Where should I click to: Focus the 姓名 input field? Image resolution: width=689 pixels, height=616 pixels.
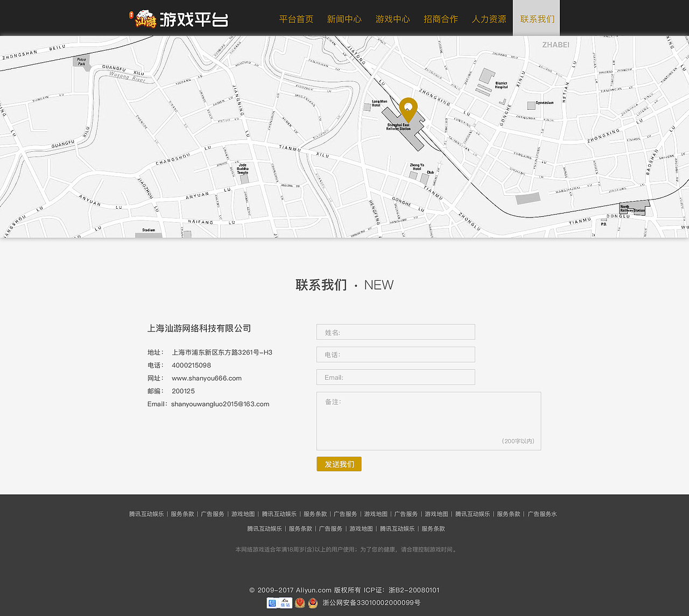396,332
